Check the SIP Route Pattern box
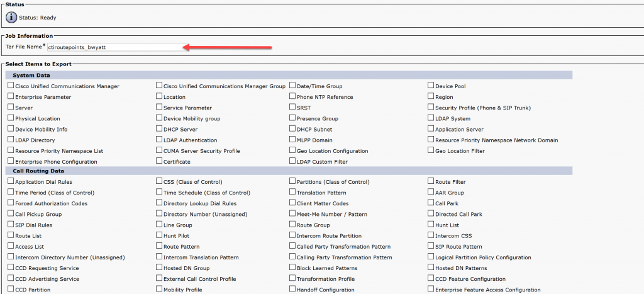Screen dimensions: 644x294 (431, 246)
